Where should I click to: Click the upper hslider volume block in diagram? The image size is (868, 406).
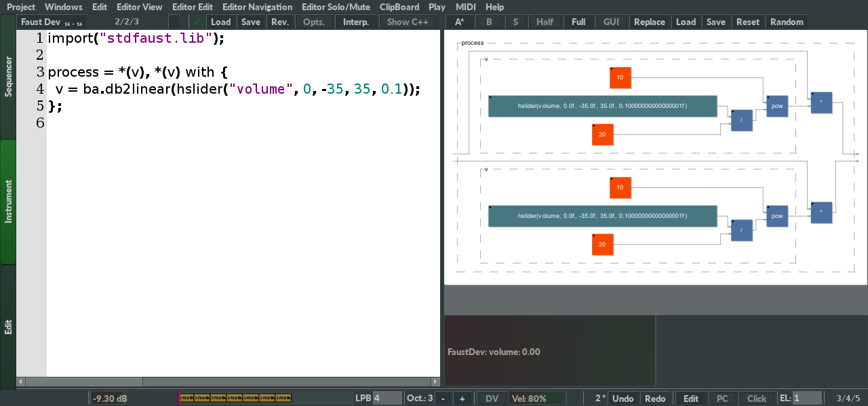(x=602, y=106)
